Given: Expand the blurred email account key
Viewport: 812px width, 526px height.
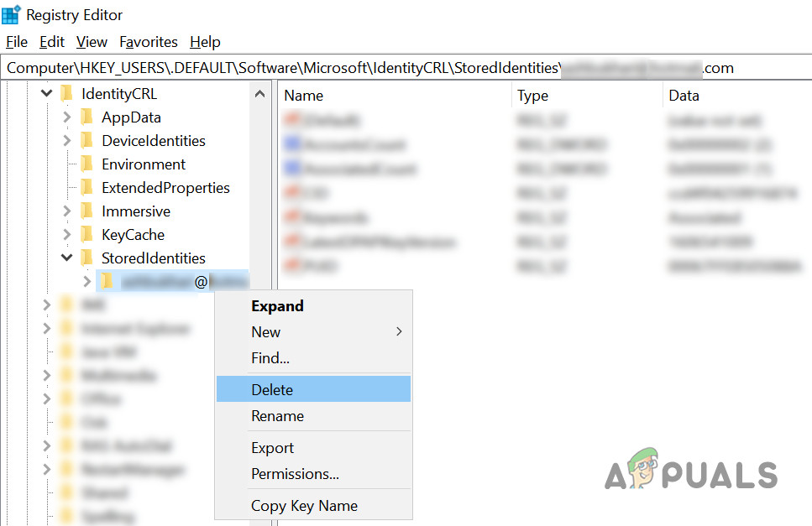Looking at the screenshot, I should tap(87, 281).
